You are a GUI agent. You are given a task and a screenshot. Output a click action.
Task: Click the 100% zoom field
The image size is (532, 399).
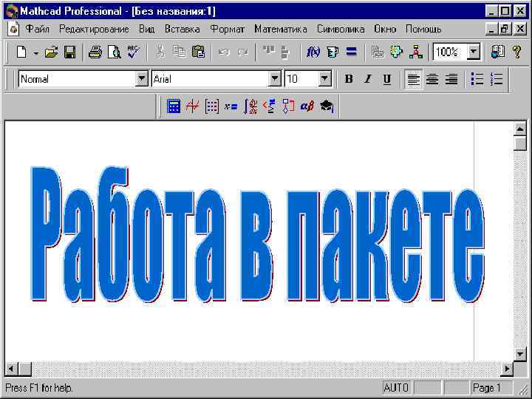(x=450, y=52)
